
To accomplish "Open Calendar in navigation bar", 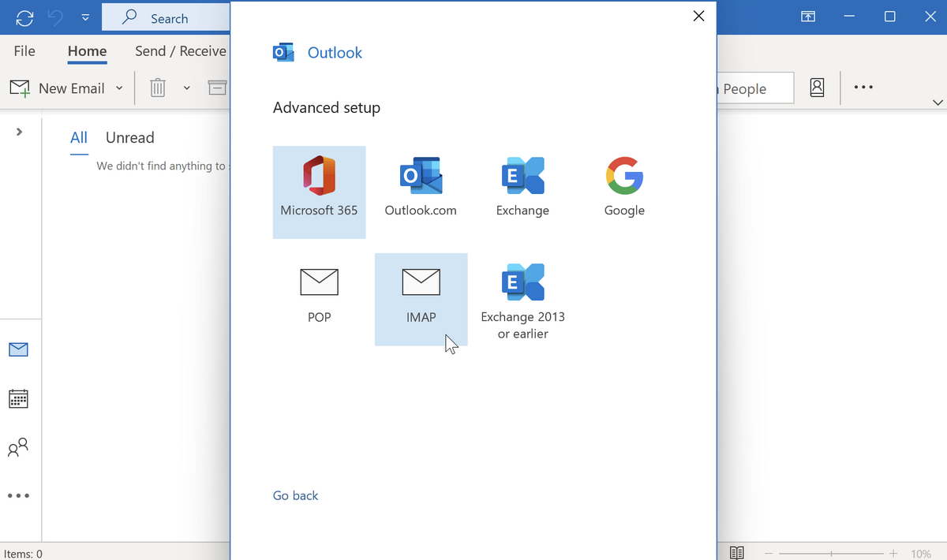I will (x=18, y=398).
